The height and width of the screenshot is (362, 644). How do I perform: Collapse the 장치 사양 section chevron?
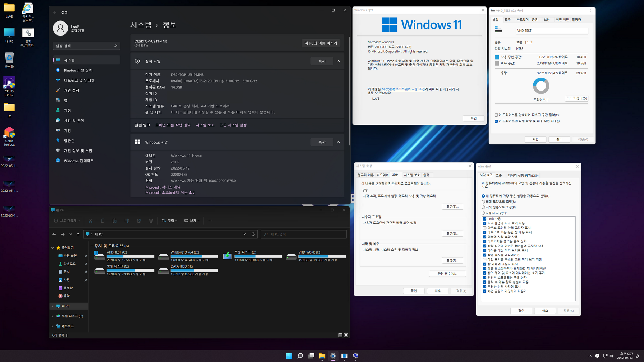click(339, 61)
